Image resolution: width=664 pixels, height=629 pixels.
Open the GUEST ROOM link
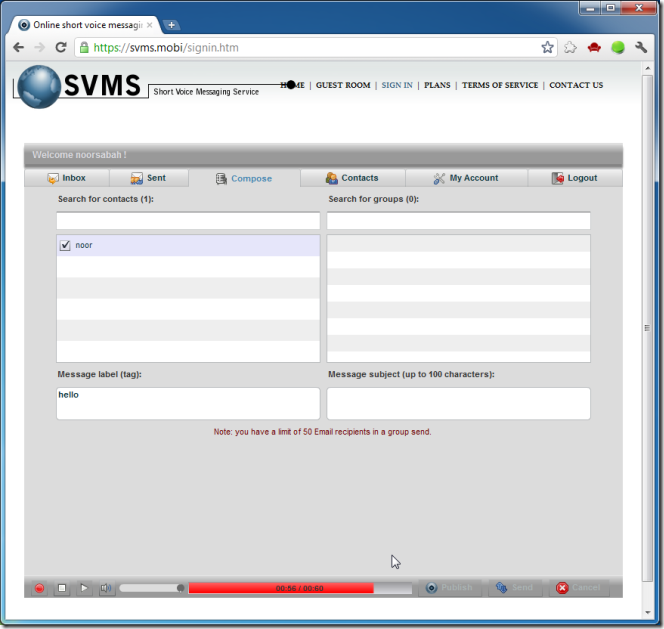tap(343, 85)
